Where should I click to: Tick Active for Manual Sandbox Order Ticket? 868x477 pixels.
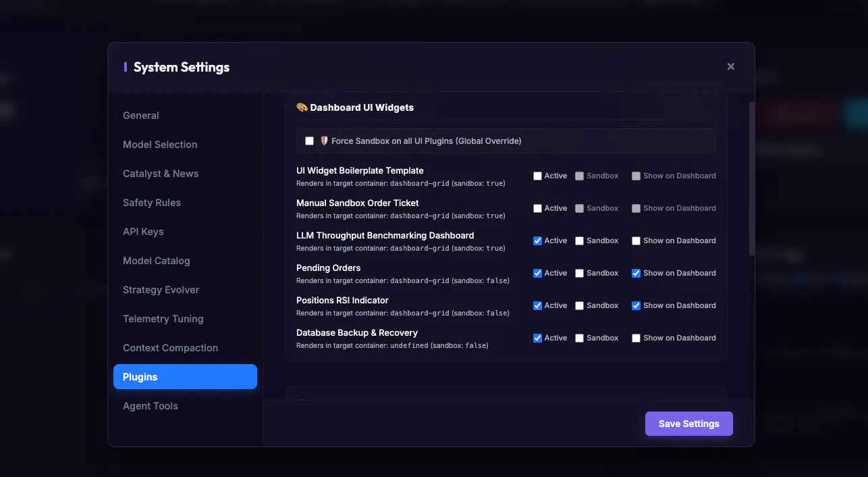click(537, 208)
